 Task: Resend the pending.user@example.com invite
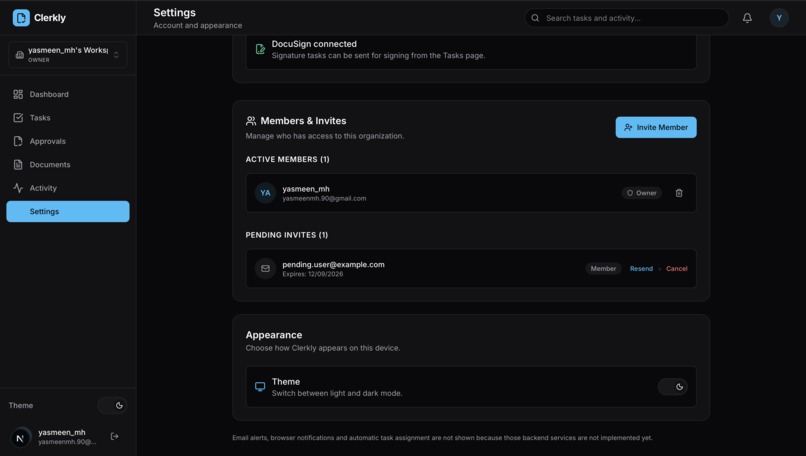point(641,268)
